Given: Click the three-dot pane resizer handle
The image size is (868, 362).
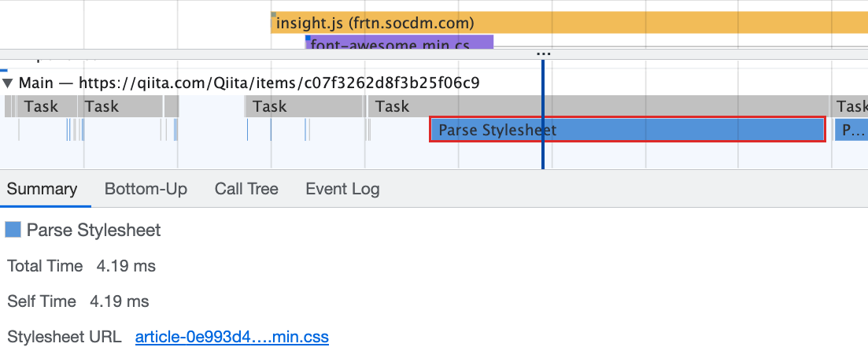Looking at the screenshot, I should pos(544,54).
